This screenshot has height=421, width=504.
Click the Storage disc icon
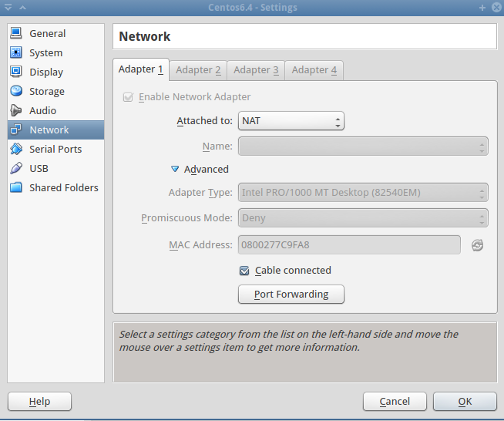point(16,91)
